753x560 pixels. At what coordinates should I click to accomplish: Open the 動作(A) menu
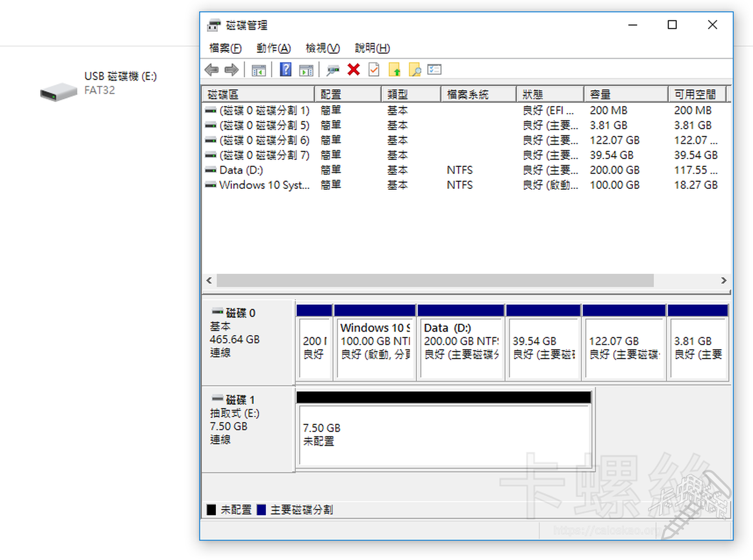(x=273, y=48)
